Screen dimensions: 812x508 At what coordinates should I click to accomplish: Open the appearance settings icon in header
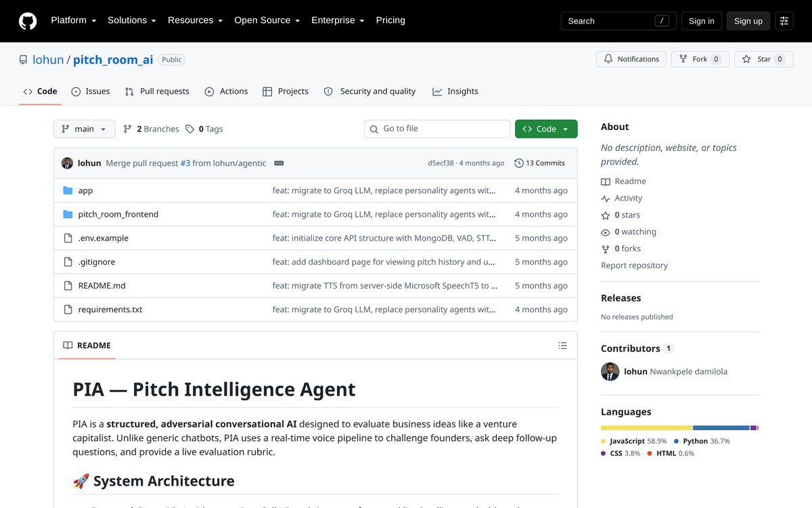[x=784, y=21]
